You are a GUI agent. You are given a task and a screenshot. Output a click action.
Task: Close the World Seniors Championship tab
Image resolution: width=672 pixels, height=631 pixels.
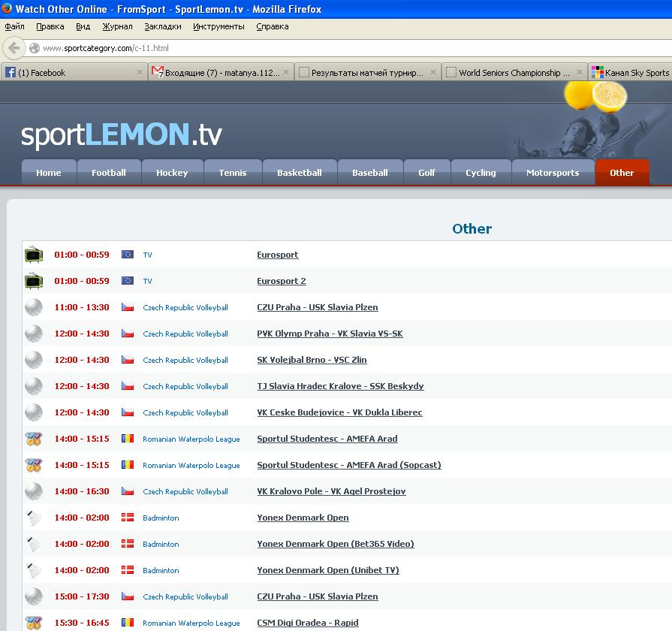tap(580, 72)
